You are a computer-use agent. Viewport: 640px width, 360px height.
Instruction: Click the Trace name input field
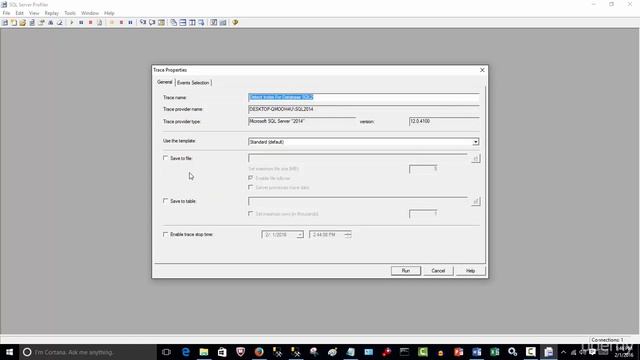(364, 98)
